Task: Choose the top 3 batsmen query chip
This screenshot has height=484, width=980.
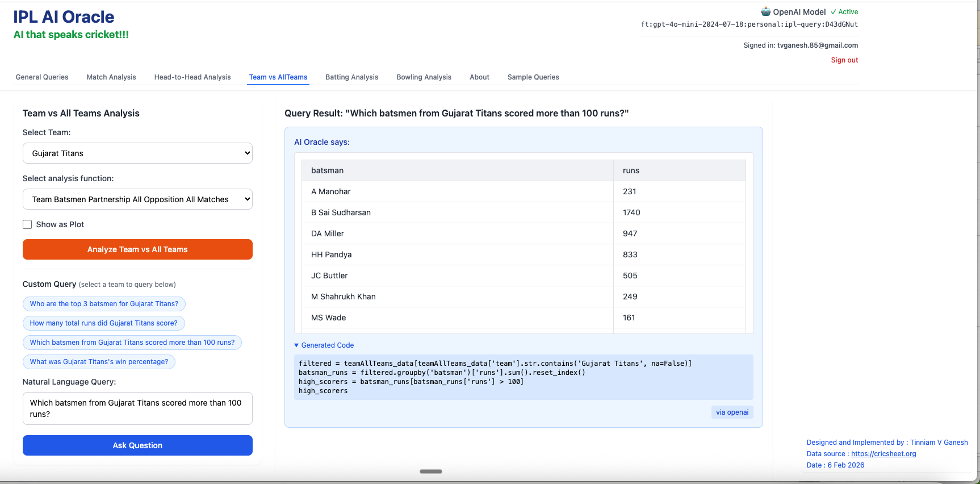Action: pos(104,304)
